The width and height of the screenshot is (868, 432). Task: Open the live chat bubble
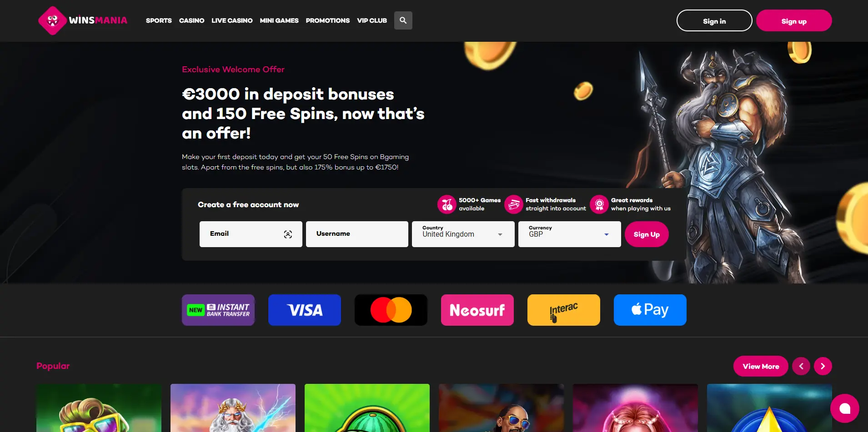(x=844, y=408)
